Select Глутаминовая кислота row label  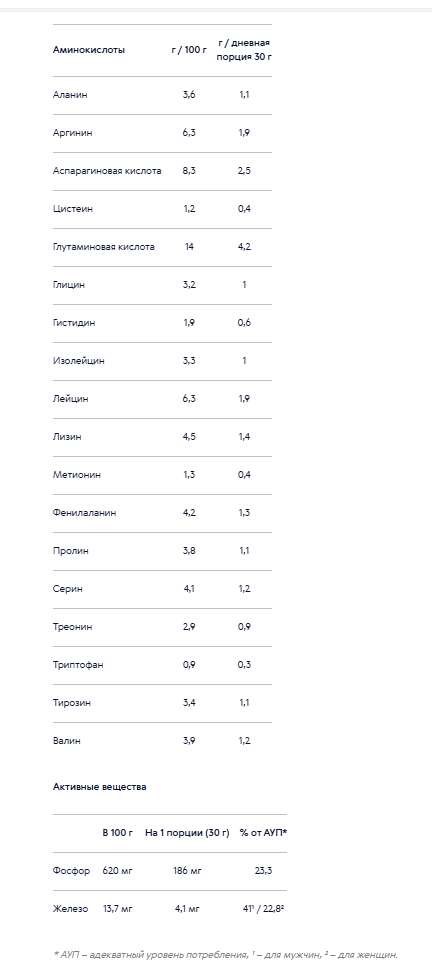pos(104,247)
